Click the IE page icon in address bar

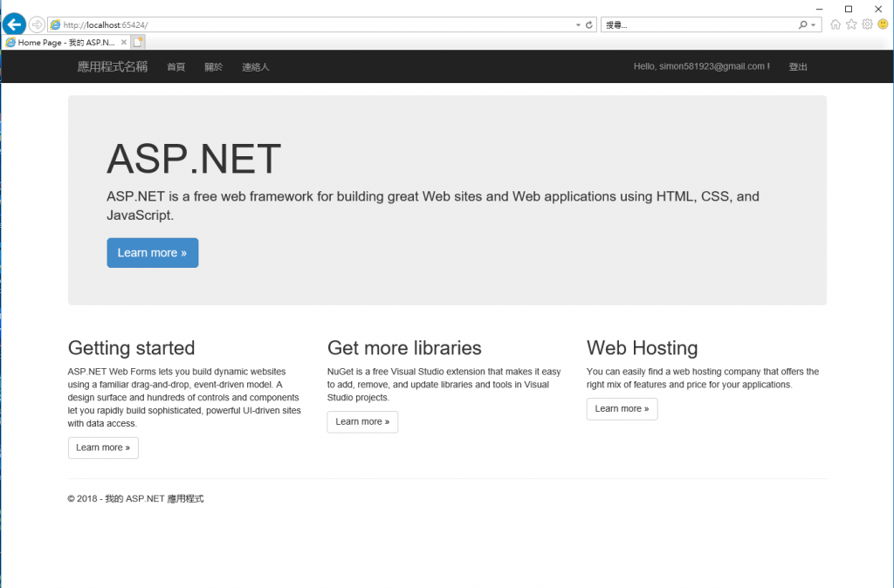coord(55,24)
